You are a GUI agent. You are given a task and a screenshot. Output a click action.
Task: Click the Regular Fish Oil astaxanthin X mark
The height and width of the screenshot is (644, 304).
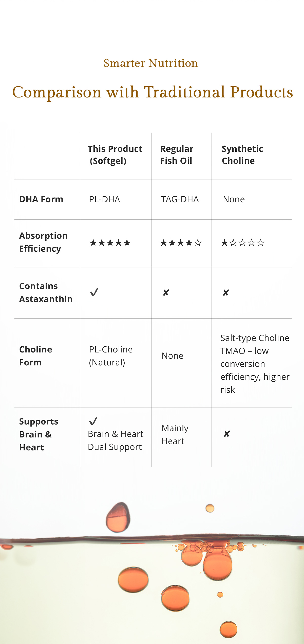[x=166, y=293]
